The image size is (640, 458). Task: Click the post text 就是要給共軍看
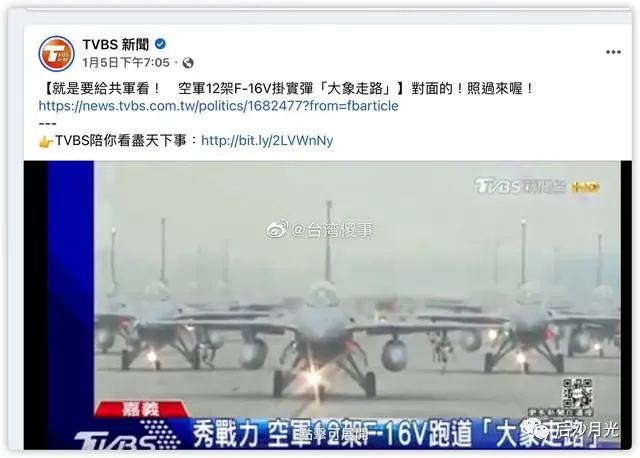point(102,89)
